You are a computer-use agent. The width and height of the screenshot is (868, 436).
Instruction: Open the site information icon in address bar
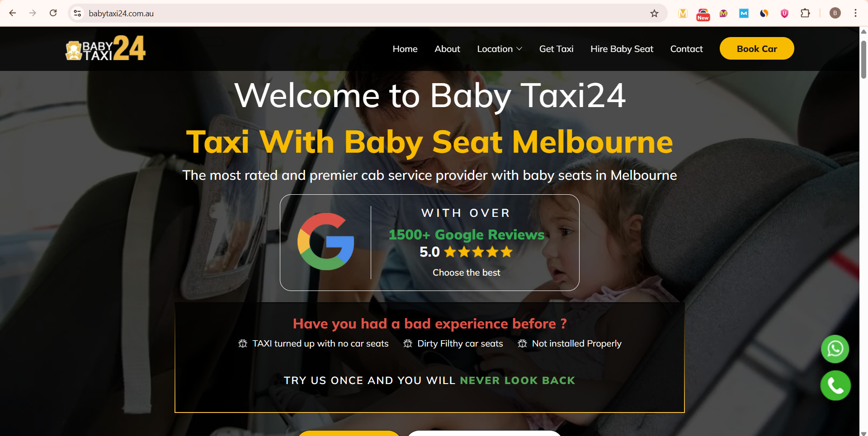[x=78, y=13]
